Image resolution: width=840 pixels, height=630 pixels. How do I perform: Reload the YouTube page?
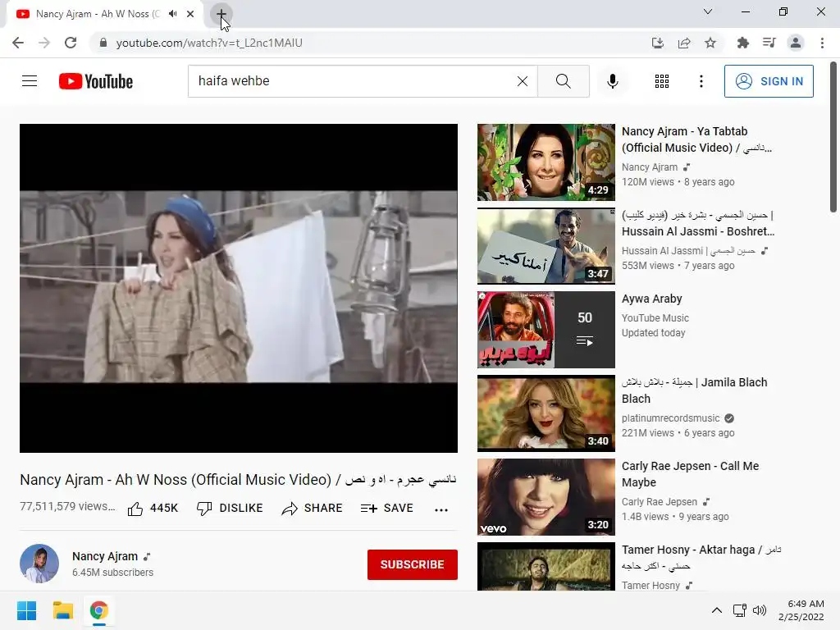click(x=71, y=43)
